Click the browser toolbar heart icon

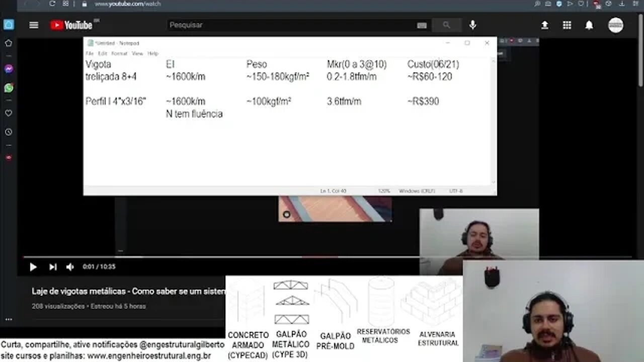[x=581, y=4]
